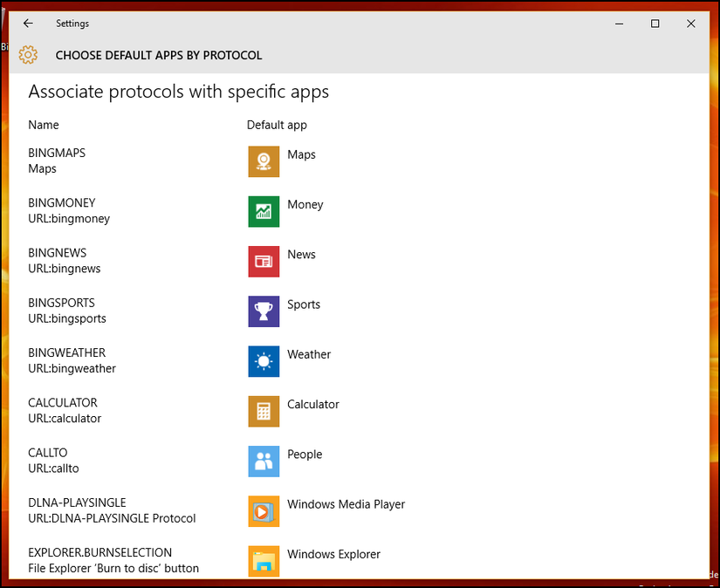Open default app choice labeled News
This screenshot has height=588, width=720.
[x=301, y=255]
